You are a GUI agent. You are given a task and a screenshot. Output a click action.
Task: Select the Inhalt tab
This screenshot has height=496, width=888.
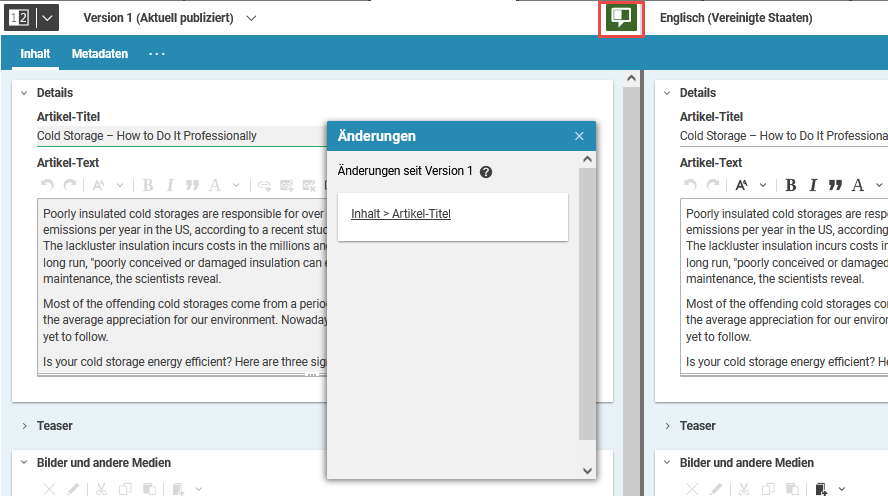(35, 54)
